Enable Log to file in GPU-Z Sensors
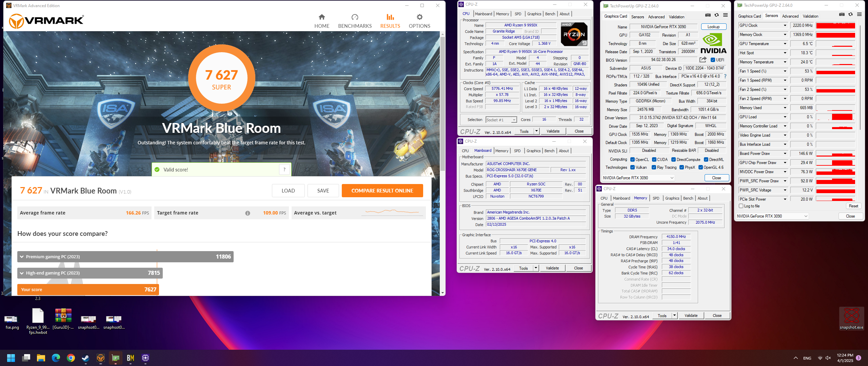Image resolution: width=868 pixels, height=366 pixels. pyautogui.click(x=741, y=206)
